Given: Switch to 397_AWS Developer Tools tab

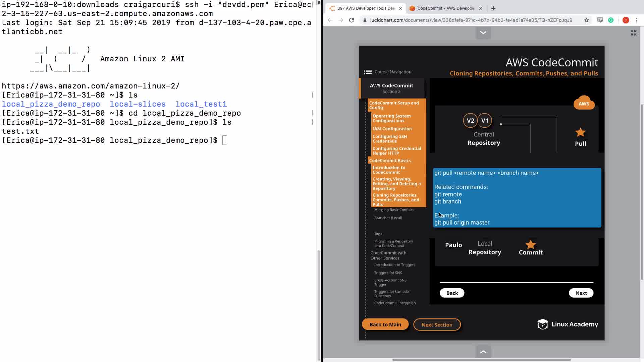Looking at the screenshot, I should point(366,8).
